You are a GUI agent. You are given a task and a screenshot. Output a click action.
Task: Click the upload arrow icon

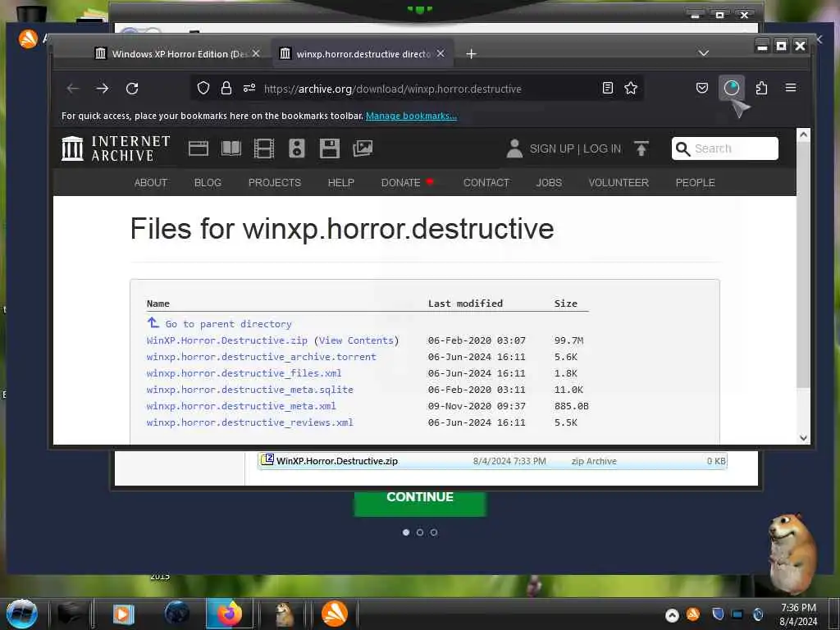641,148
